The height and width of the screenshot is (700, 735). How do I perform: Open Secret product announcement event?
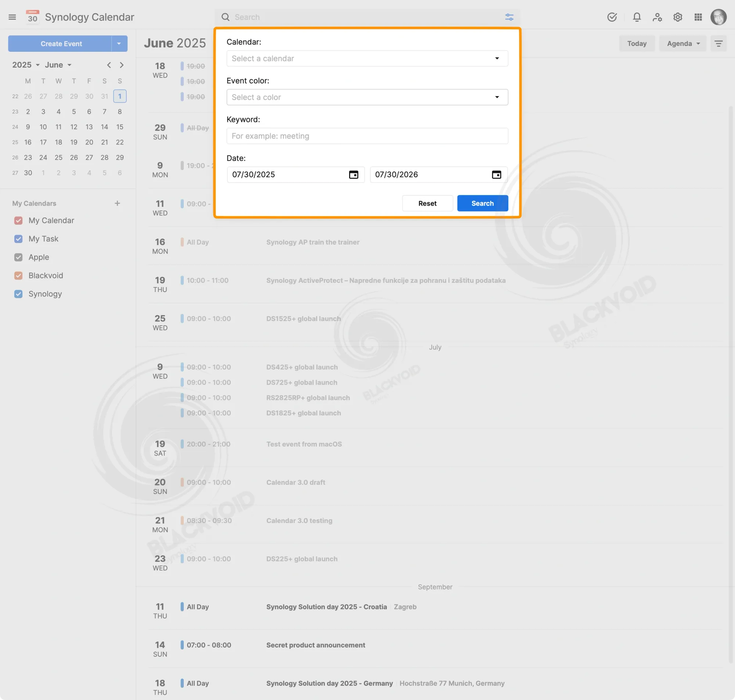(316, 645)
